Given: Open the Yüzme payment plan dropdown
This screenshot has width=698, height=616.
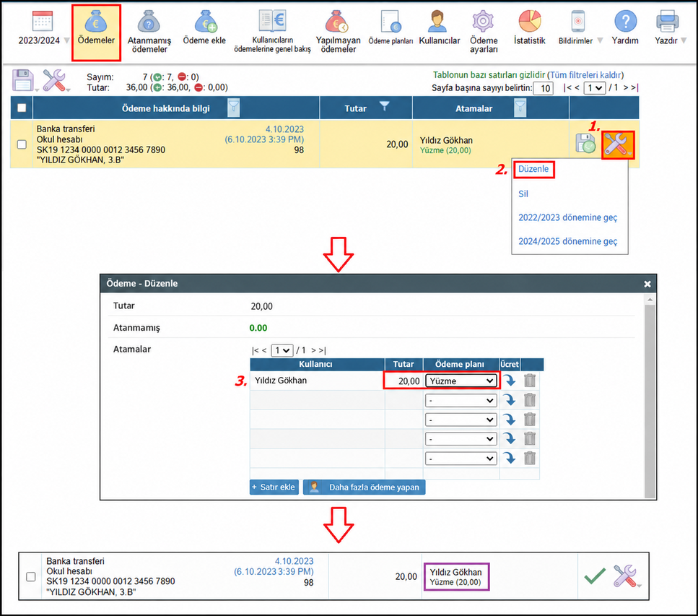Looking at the screenshot, I should tap(461, 381).
